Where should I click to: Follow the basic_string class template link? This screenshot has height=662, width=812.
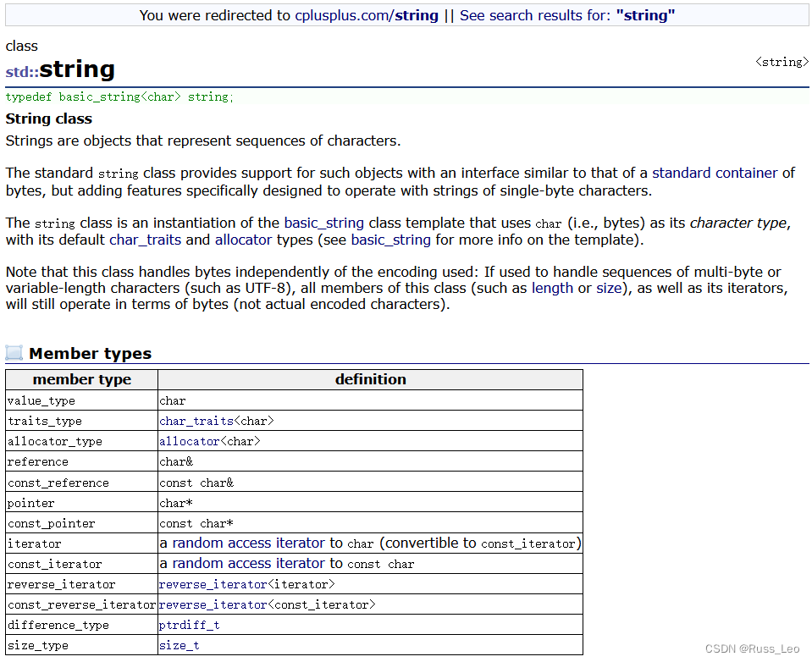(x=323, y=223)
